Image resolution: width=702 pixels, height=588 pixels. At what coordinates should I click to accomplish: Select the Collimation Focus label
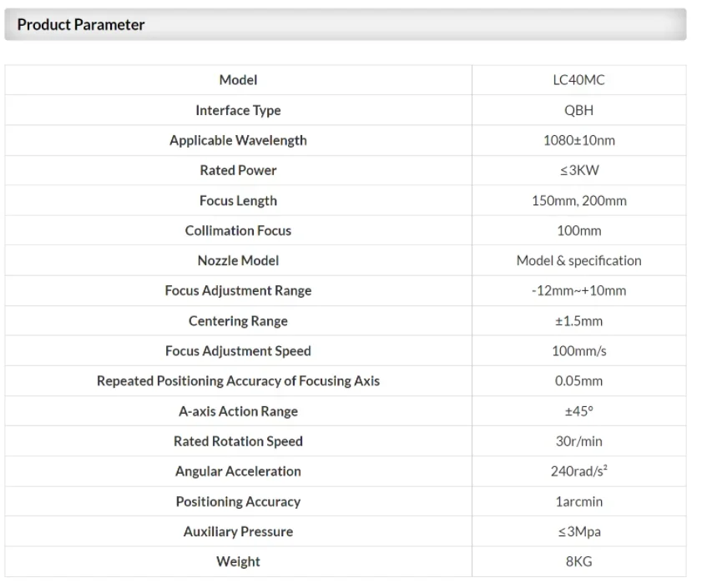(238, 230)
